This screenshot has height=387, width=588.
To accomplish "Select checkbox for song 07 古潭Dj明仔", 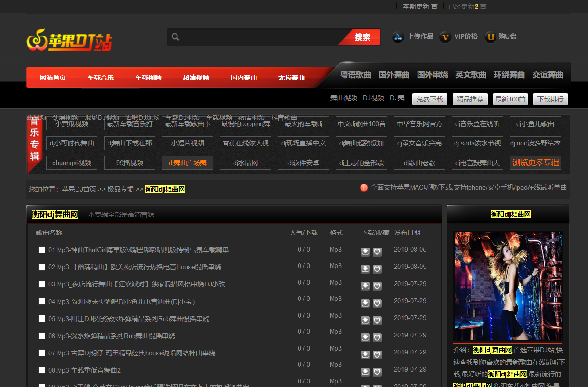I will coord(42,353).
